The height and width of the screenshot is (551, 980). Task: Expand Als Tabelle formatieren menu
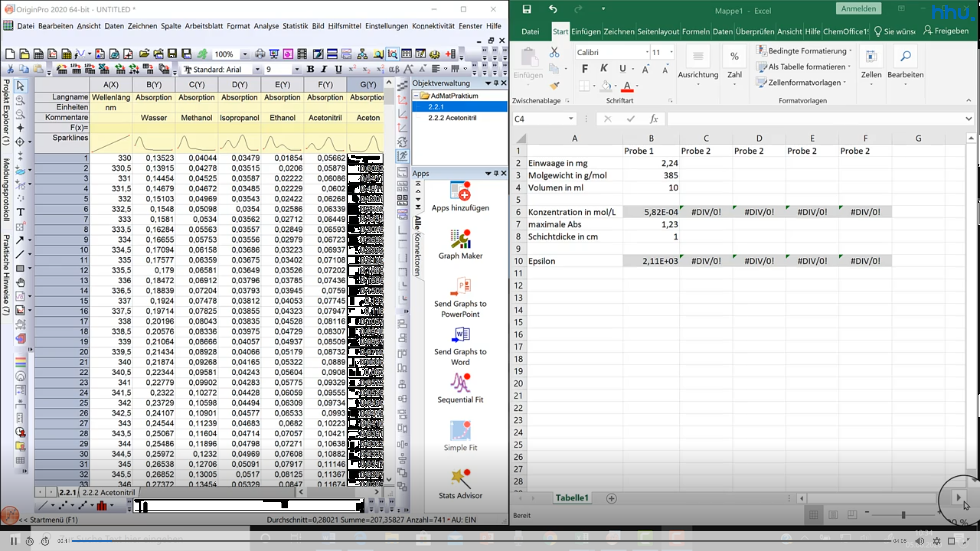point(803,67)
